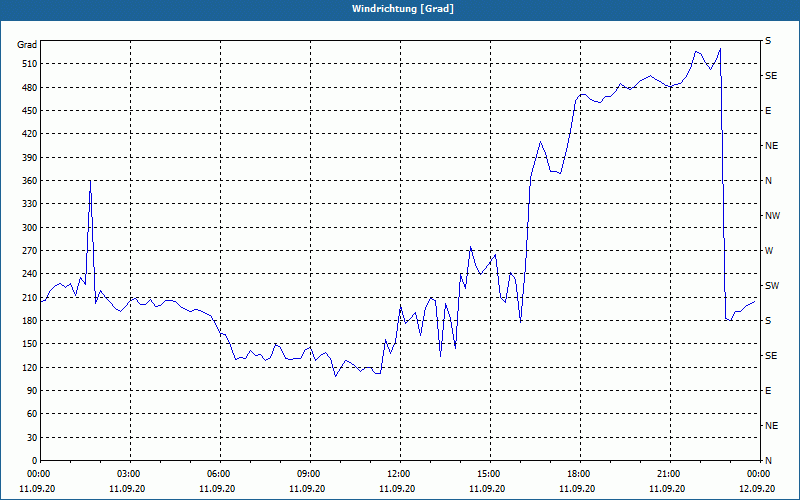Select the NE compass label at 45 level

pos(771,426)
